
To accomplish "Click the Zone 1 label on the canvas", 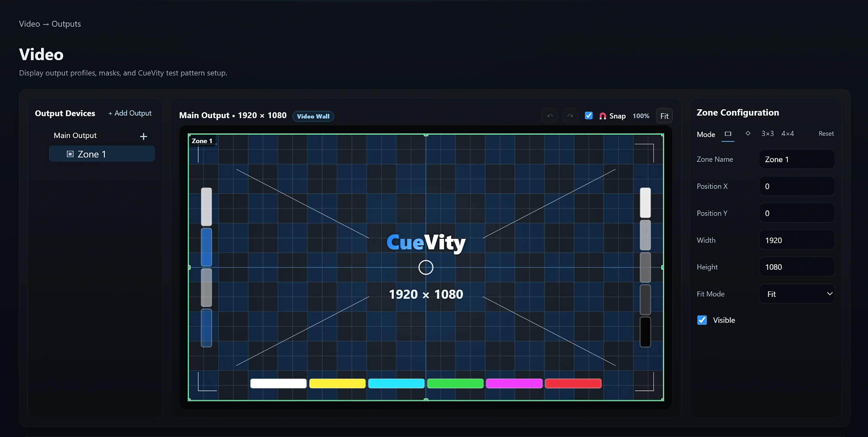I will click(202, 141).
